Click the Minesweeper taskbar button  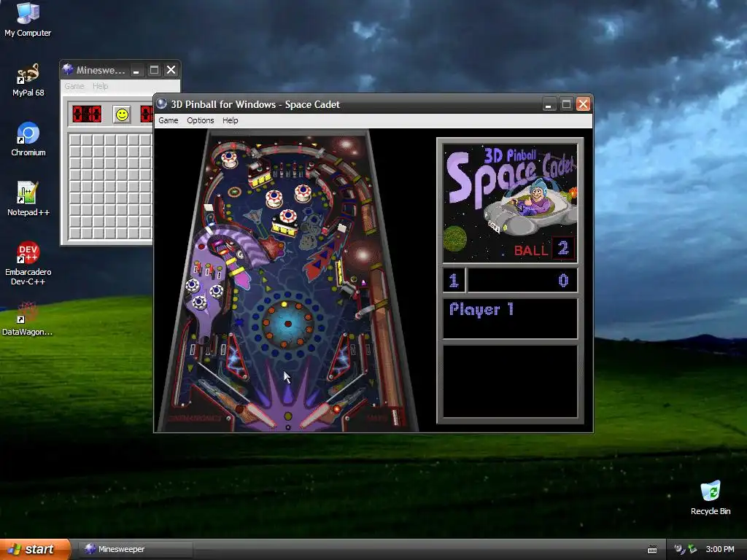[135, 549]
